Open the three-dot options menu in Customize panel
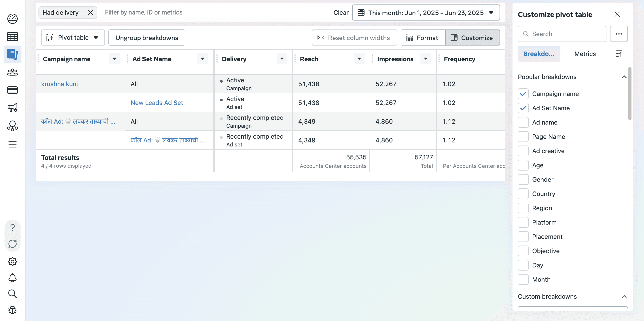Screen dimensions: 644x321 [619, 34]
